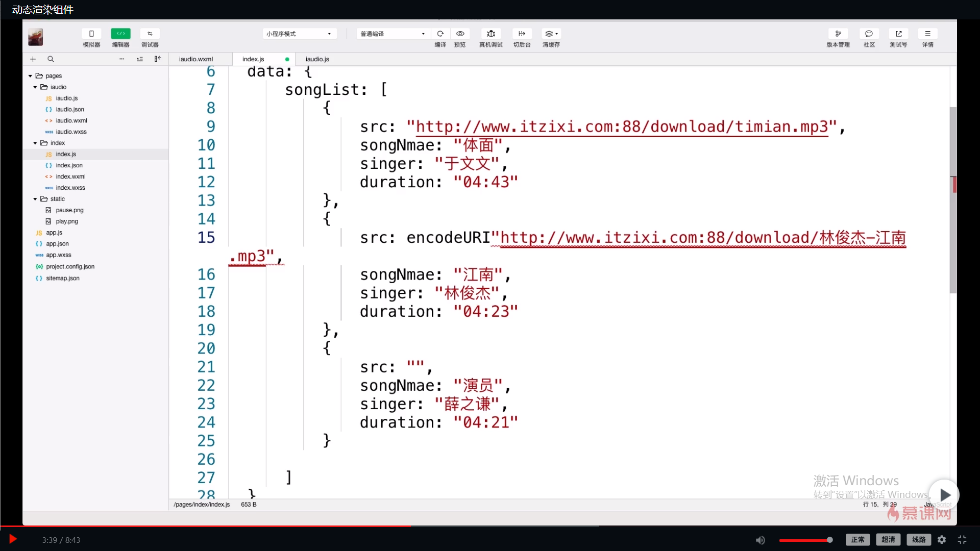The height and width of the screenshot is (551, 980).
Task: Open real device debugging bug icon
Action: click(x=491, y=34)
